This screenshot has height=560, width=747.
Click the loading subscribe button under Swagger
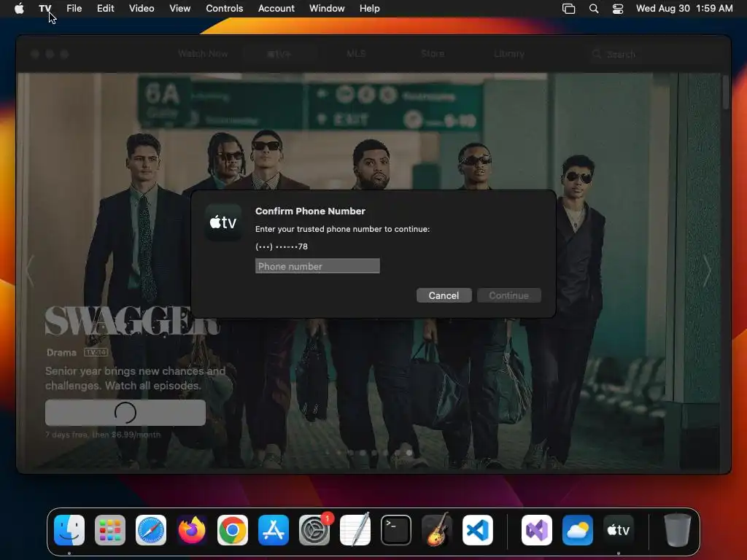coord(125,413)
